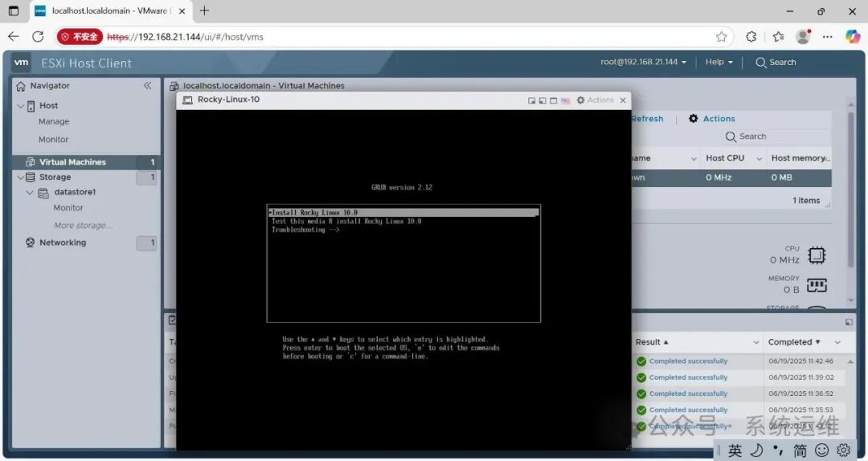
Task: Click the CPU chip icon
Action: pos(817,255)
